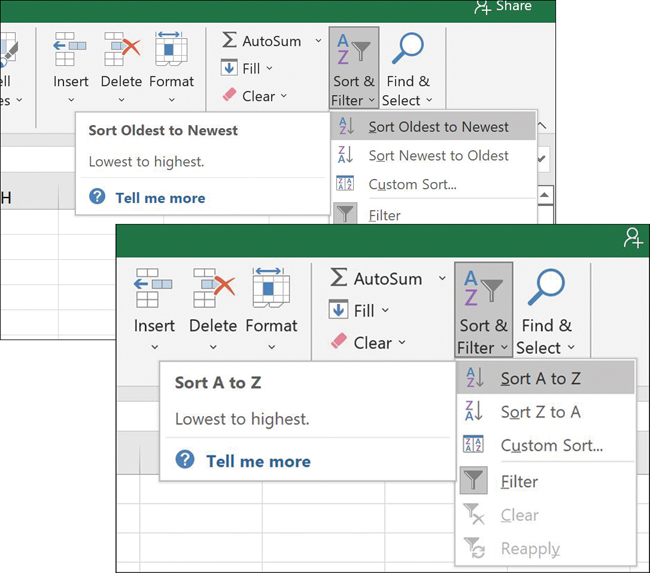Choose Sort Newest to Oldest

(x=433, y=155)
